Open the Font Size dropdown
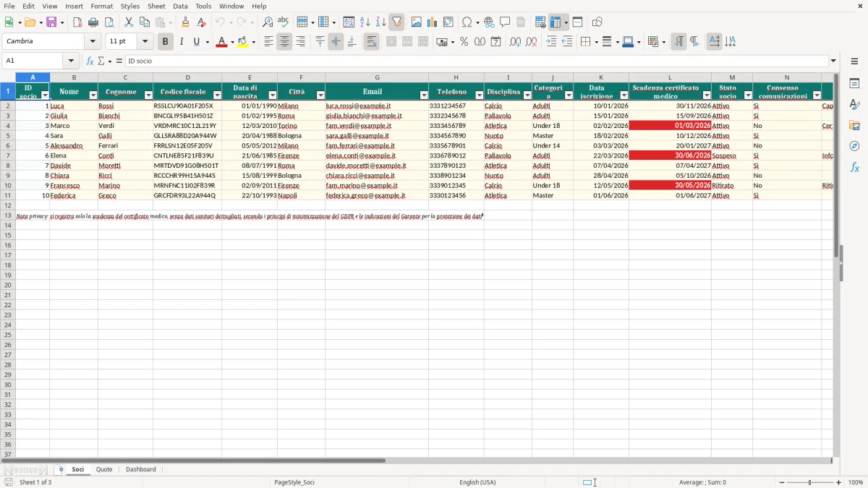Screen dimensions: 868x488 point(145,41)
